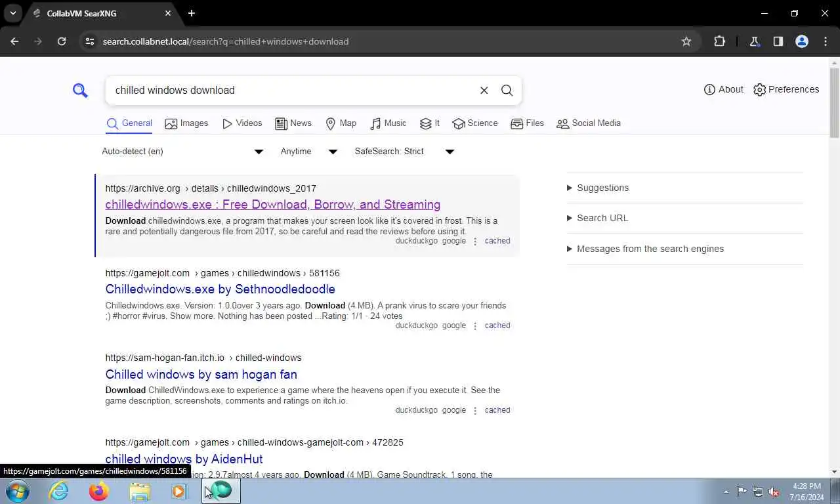Open Chrome three-dot menu
Screen dimensions: 840x504
pyautogui.click(x=826, y=41)
